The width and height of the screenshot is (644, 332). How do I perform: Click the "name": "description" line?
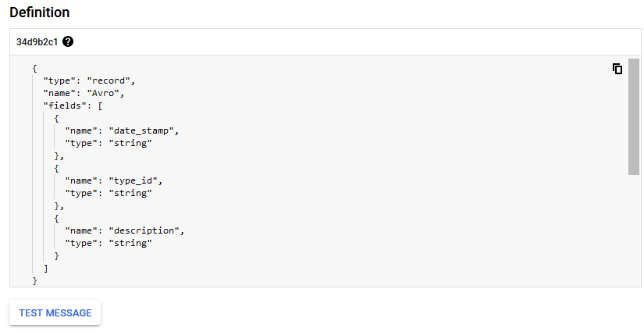coord(125,230)
